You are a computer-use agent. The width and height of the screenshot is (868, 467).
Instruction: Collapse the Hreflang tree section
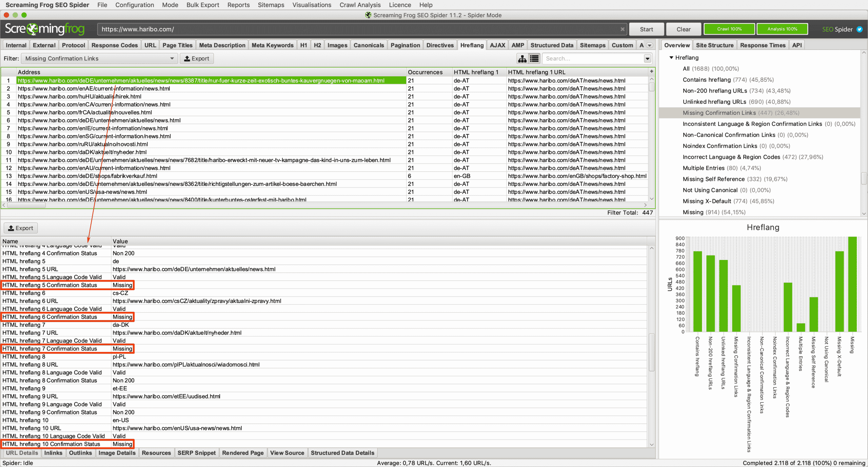point(671,58)
